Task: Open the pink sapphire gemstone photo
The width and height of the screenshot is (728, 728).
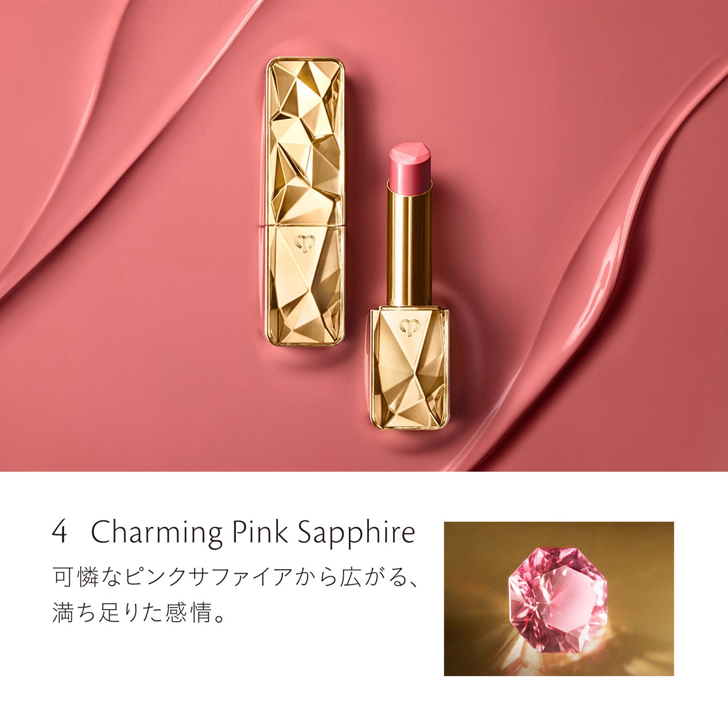Action: point(559,599)
